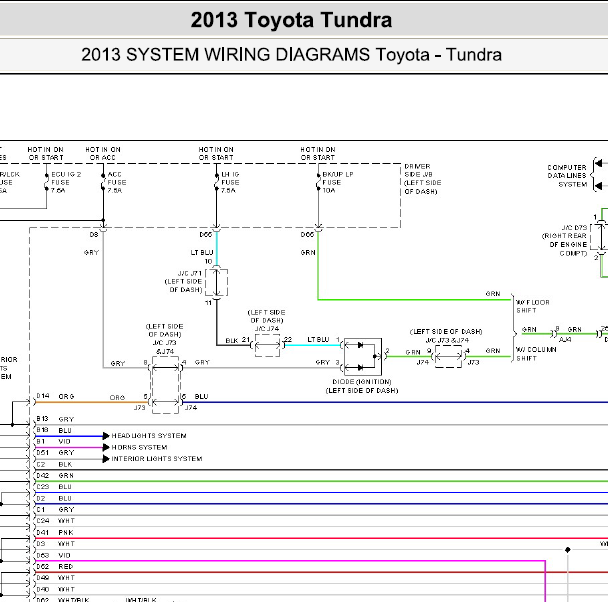Click the '2013 Toyota Tundra' title
Image resolution: width=608 pixels, height=602 pixels.
(291, 20)
